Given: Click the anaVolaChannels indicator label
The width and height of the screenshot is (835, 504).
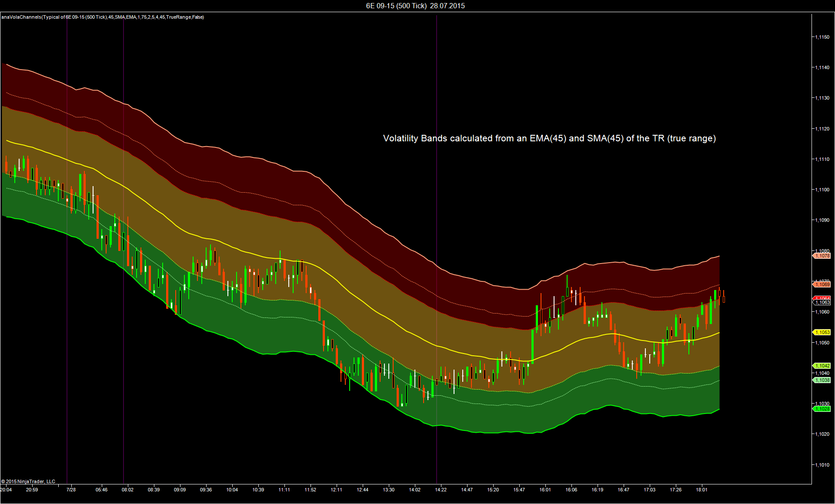Looking at the screenshot, I should pyautogui.click(x=103, y=17).
